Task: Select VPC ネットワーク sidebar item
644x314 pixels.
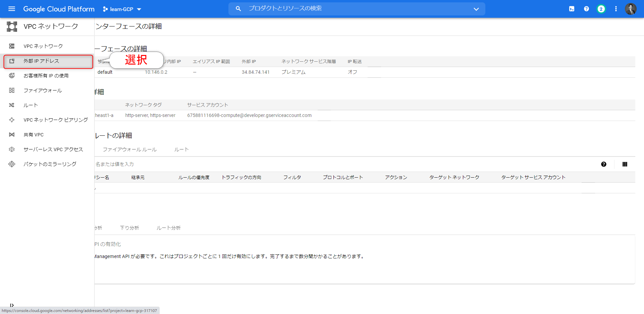Action: [x=47, y=46]
